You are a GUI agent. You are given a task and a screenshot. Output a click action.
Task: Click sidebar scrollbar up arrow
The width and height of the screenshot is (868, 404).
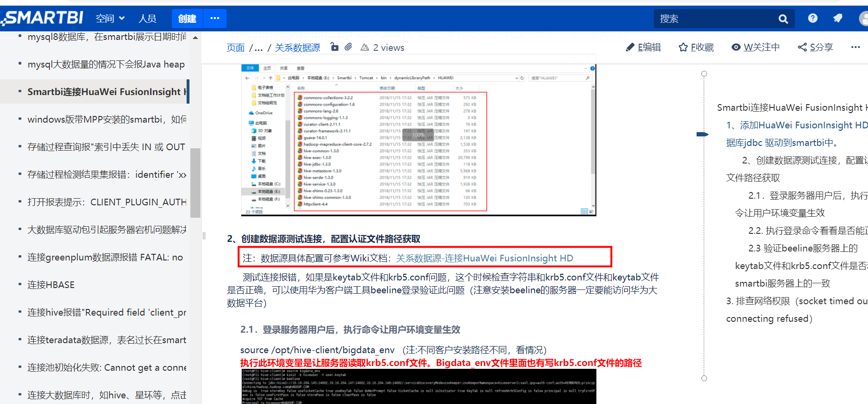[195, 38]
